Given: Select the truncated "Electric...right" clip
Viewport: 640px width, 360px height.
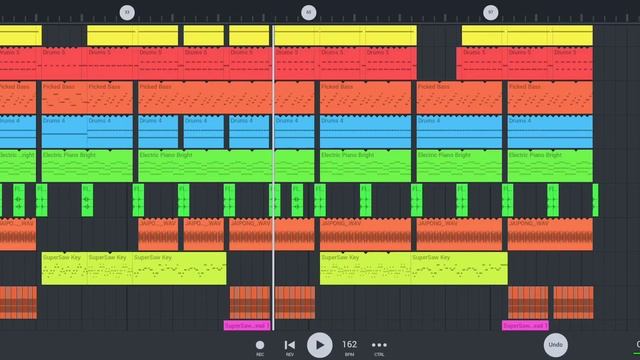Looking at the screenshot, I should tap(18, 166).
